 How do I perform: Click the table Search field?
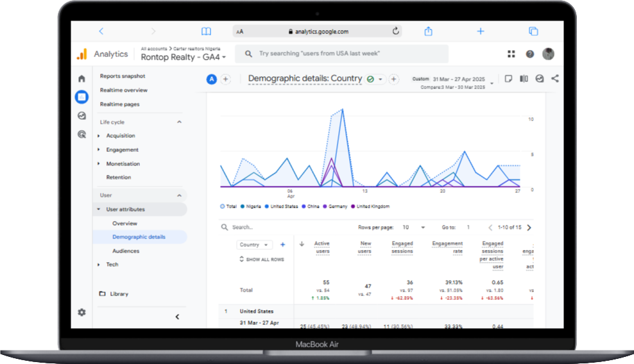pos(243,227)
